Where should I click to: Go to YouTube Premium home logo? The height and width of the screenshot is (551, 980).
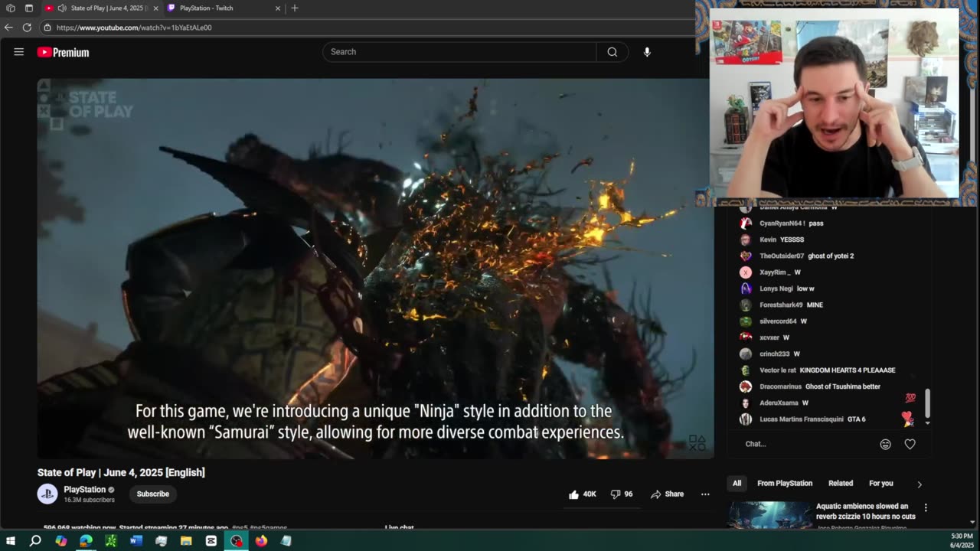pos(64,52)
